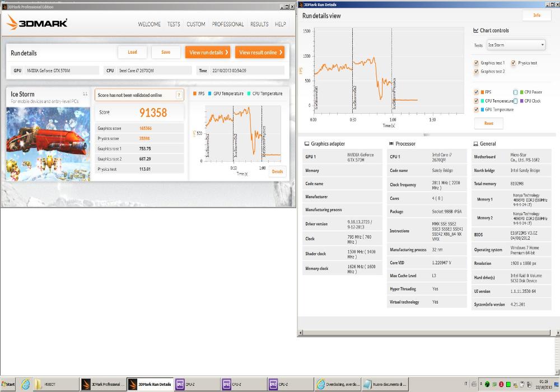Click the Total memory value 8192MB
560x392 pixels.
pos(517,184)
